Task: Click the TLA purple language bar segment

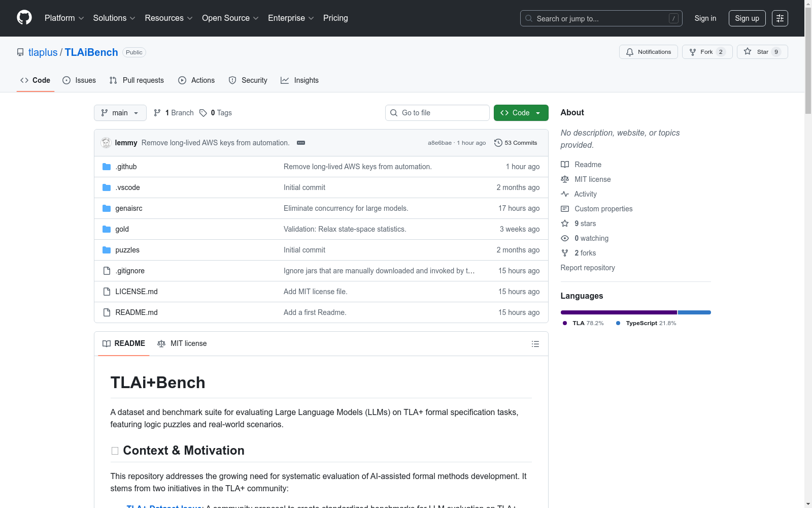Action: 619,312
